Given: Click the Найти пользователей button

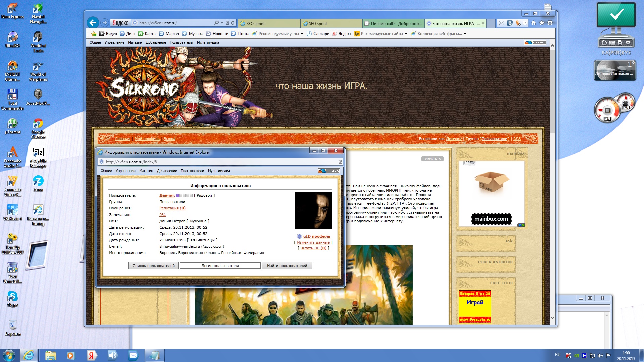Looking at the screenshot, I should 287,266.
